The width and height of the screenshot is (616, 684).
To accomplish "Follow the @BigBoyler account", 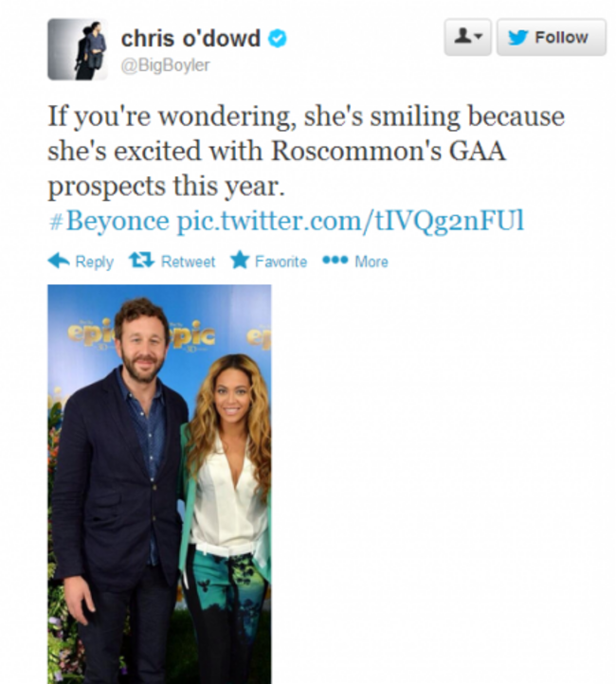I will tap(552, 37).
